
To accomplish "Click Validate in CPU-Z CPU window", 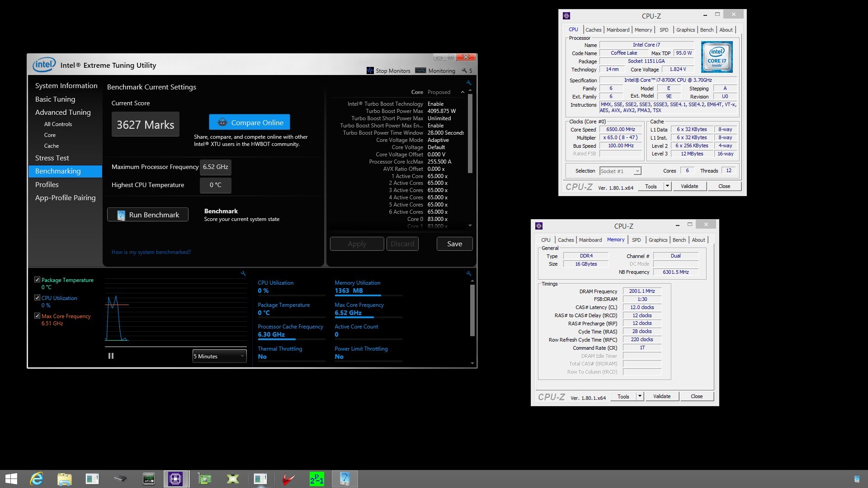I will (x=689, y=186).
